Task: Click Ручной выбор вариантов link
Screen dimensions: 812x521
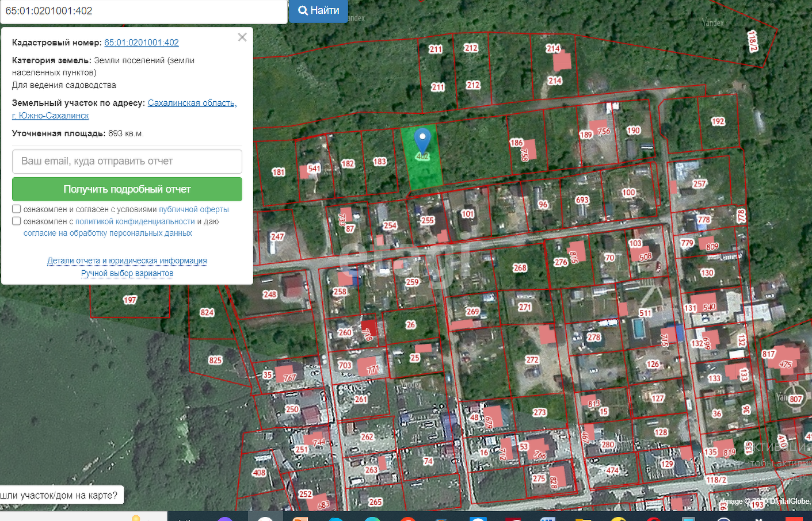Action: click(127, 273)
